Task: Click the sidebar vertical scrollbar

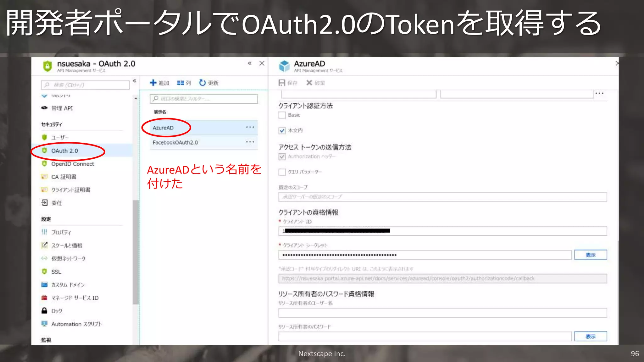Action: tap(136, 252)
